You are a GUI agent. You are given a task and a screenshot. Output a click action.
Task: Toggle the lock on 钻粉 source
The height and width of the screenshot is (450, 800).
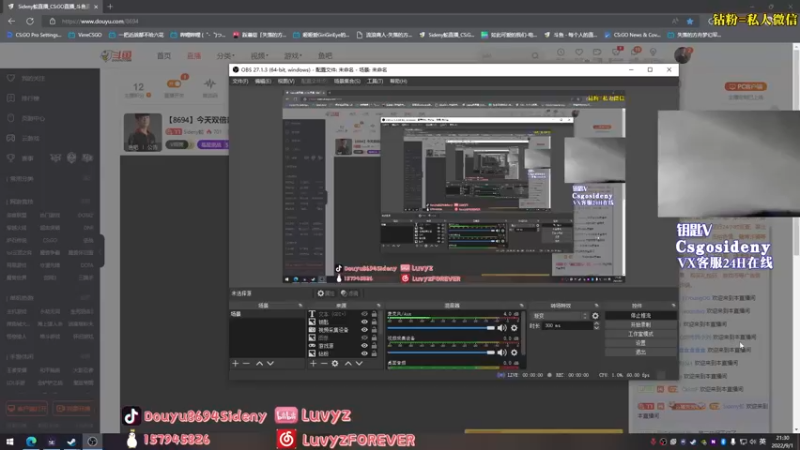[x=374, y=354]
